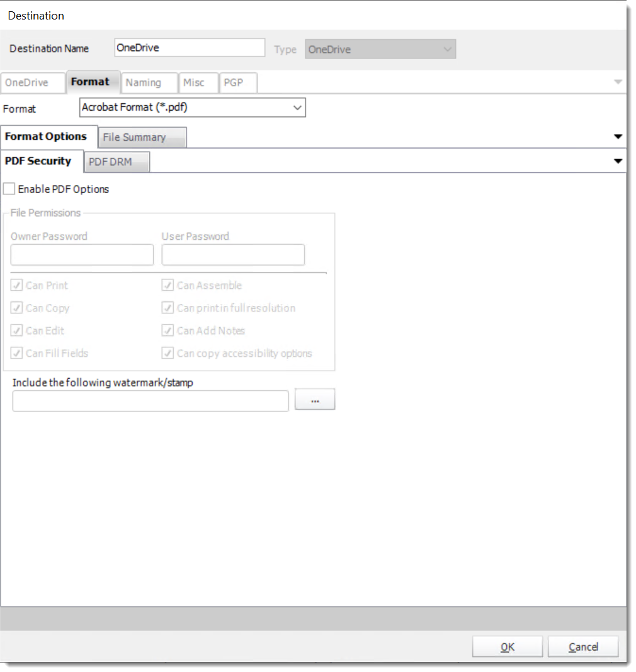Image resolution: width=636 pixels, height=672 pixels.
Task: Expand the destination tabs overflow chevron
Action: pyautogui.click(x=618, y=82)
